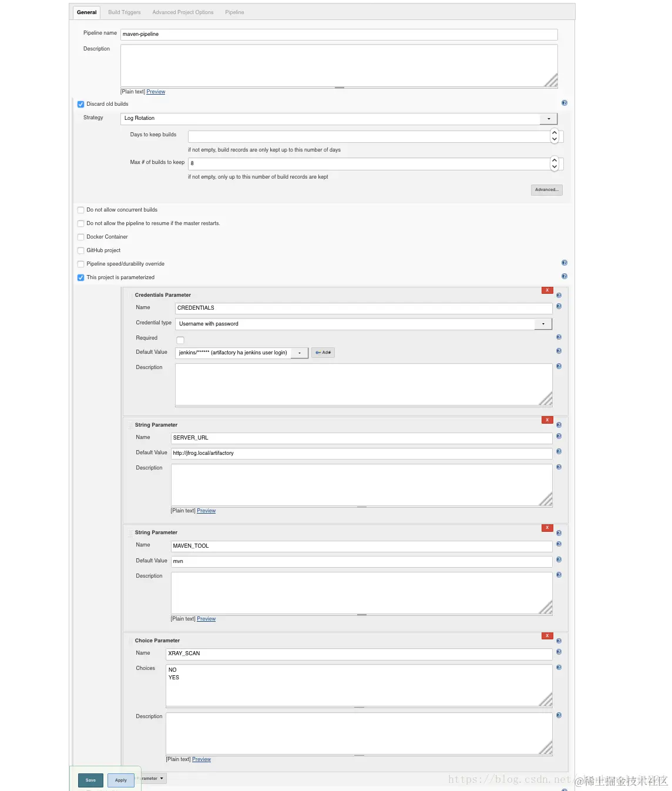
Task: Preview the Choice Parameter description
Action: pyautogui.click(x=201, y=759)
